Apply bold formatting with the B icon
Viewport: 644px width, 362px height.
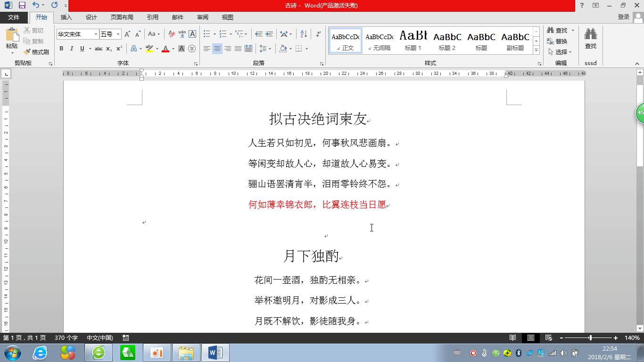click(x=61, y=49)
